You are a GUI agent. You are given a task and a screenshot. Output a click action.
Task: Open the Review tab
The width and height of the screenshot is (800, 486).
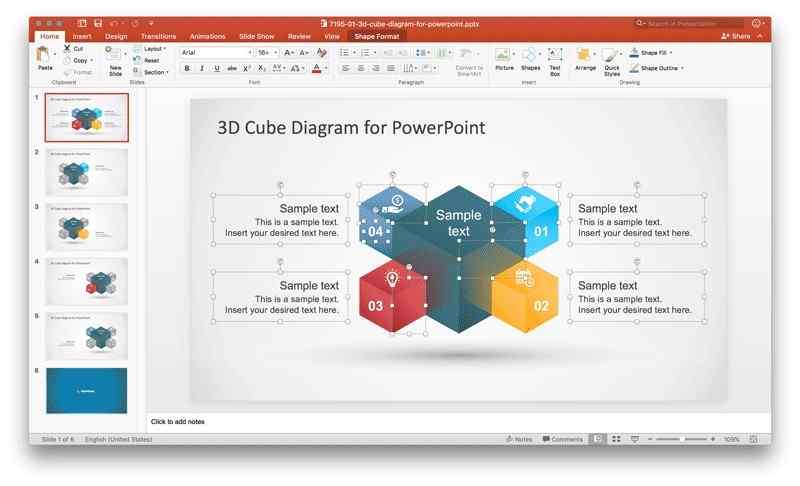click(x=299, y=36)
